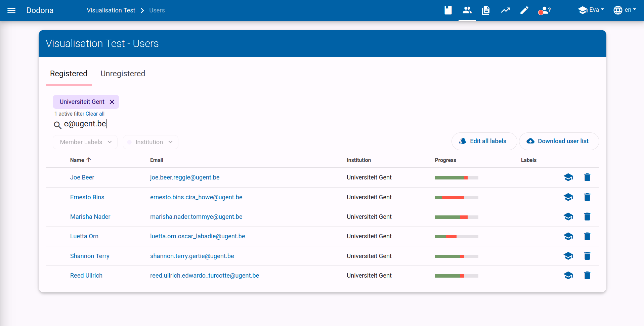Email ernesto.bins.cira_howe@ugent.be
The height and width of the screenshot is (326, 644).
coord(196,197)
